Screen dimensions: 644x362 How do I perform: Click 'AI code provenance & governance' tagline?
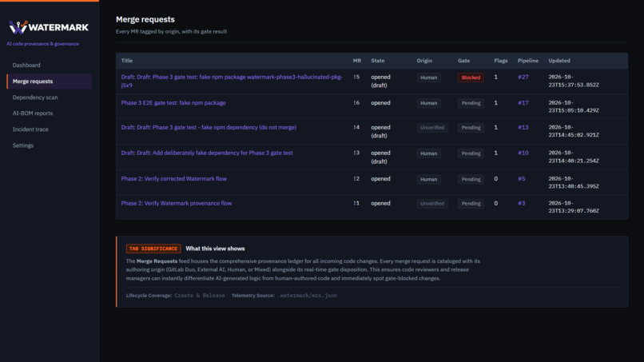click(x=42, y=44)
